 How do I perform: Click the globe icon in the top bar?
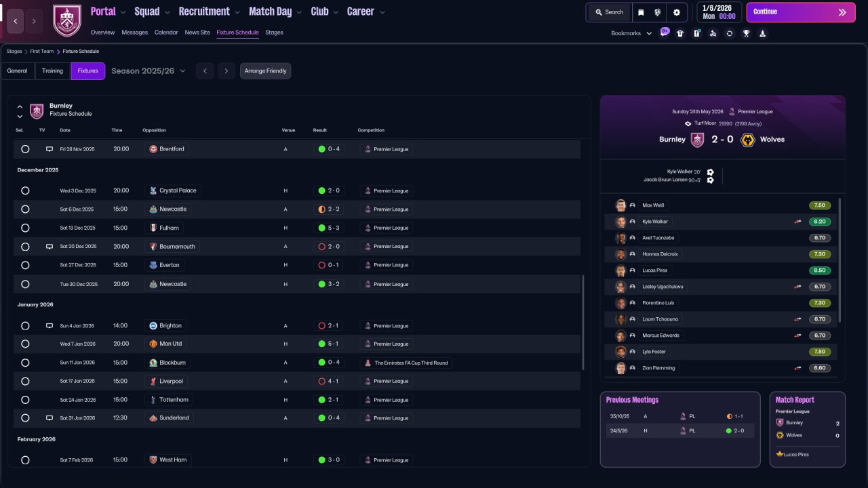click(657, 12)
